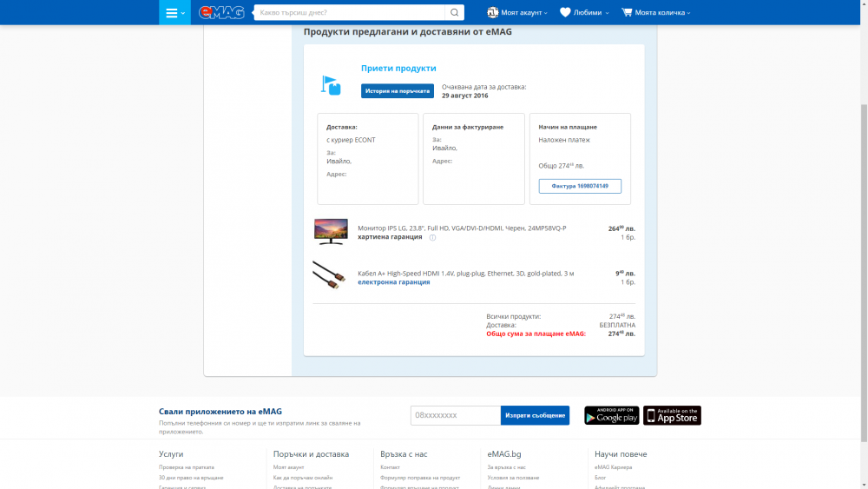This screenshot has width=868, height=489.
Task: Open the LG IPS monitor product title
Action: [x=462, y=228]
